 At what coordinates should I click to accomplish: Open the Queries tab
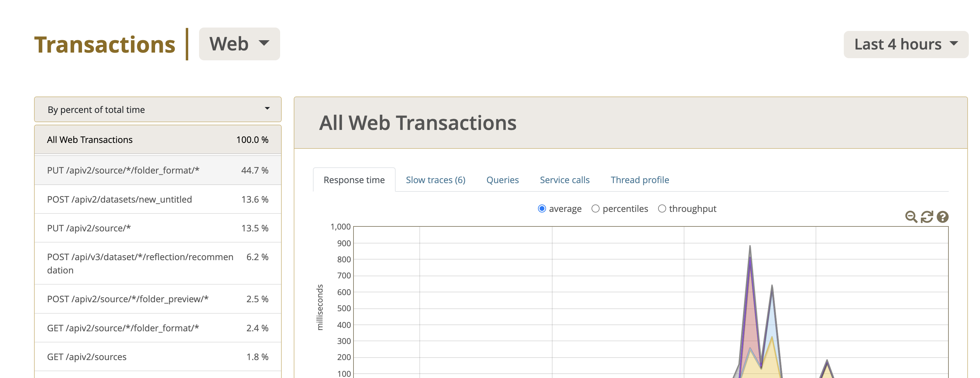(502, 179)
